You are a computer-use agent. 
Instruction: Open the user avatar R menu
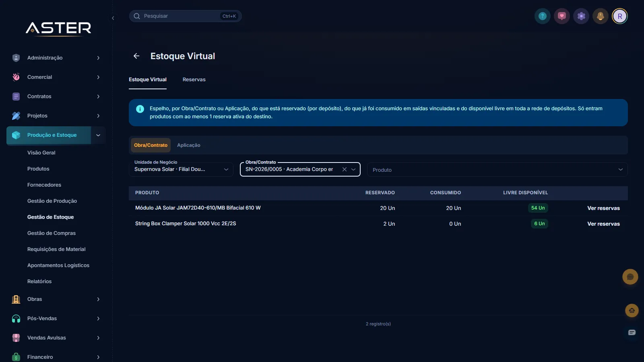pyautogui.click(x=620, y=16)
